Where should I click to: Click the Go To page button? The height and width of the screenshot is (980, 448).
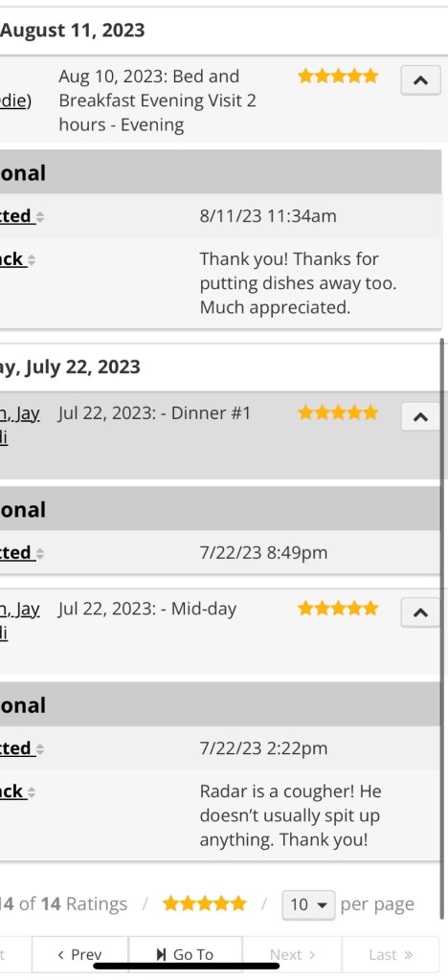(185, 954)
